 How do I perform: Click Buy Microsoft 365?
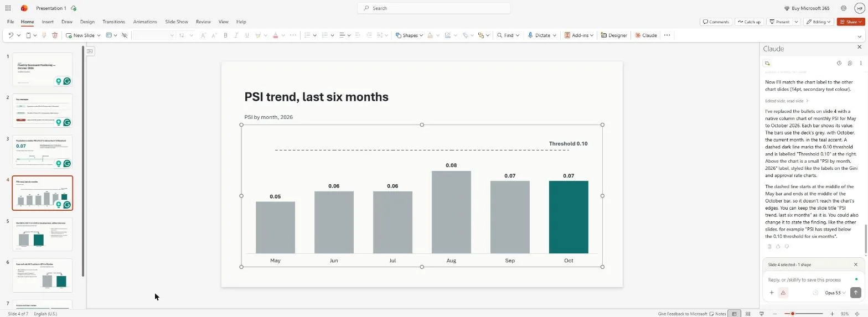tap(807, 8)
